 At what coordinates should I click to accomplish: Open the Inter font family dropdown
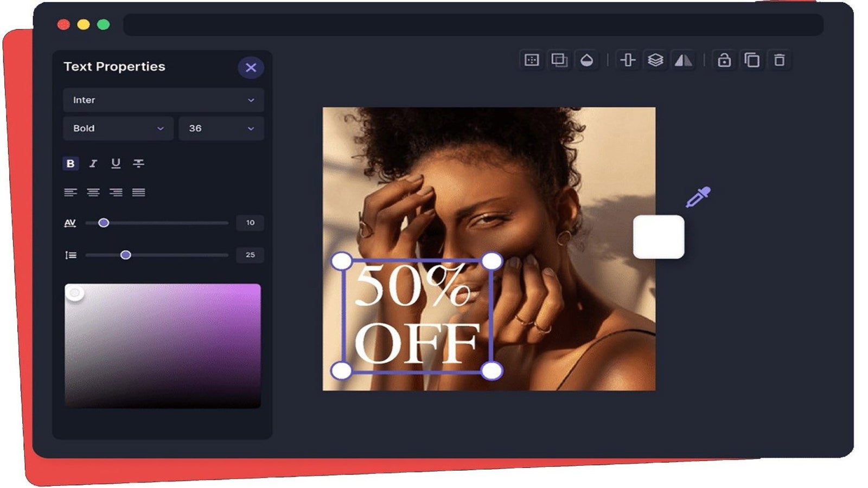[163, 100]
